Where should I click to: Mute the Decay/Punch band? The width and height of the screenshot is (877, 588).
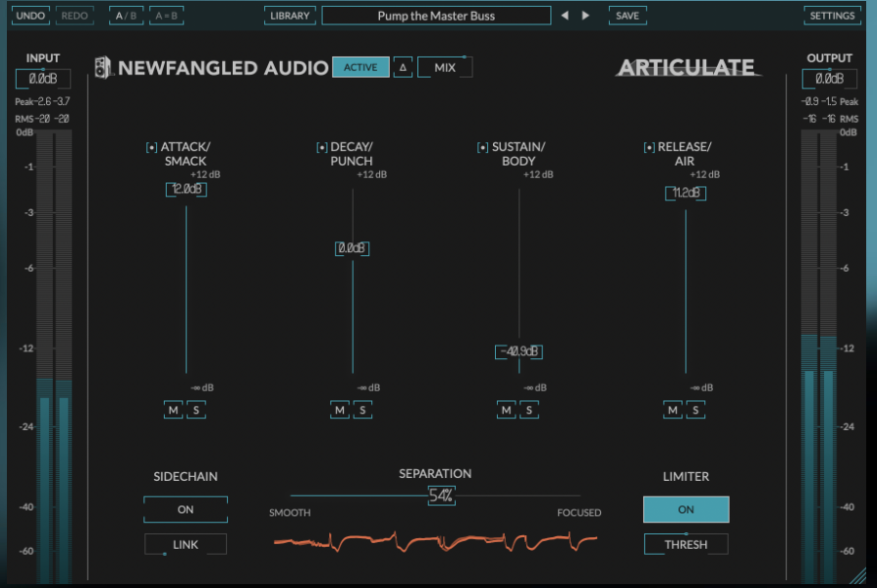tap(340, 410)
